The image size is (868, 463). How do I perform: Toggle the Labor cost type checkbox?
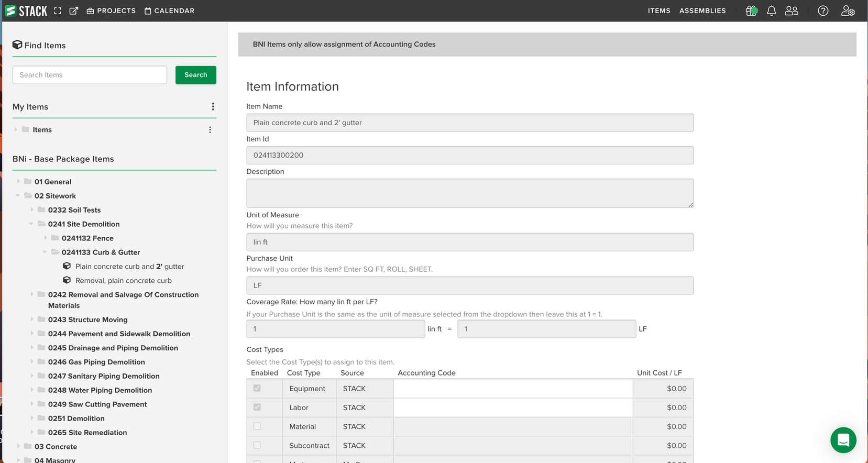(257, 407)
